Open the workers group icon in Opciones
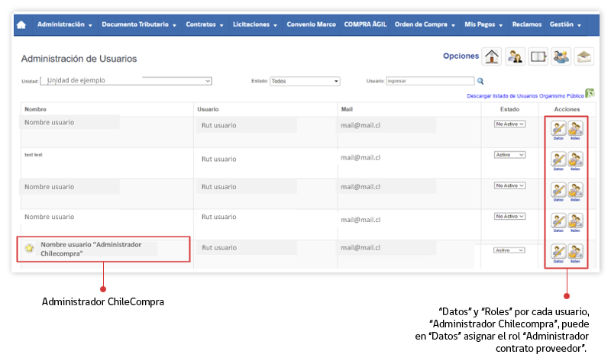Viewport: 611px width, 364px height. tap(561, 56)
